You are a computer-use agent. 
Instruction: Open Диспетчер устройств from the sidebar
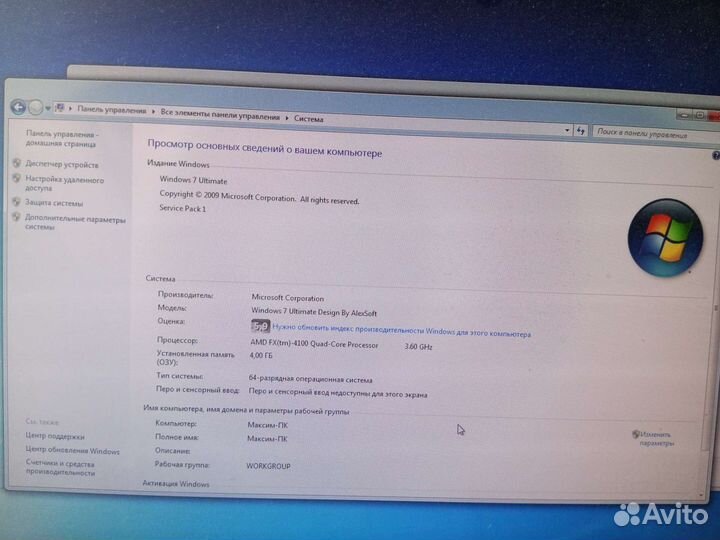[61, 164]
